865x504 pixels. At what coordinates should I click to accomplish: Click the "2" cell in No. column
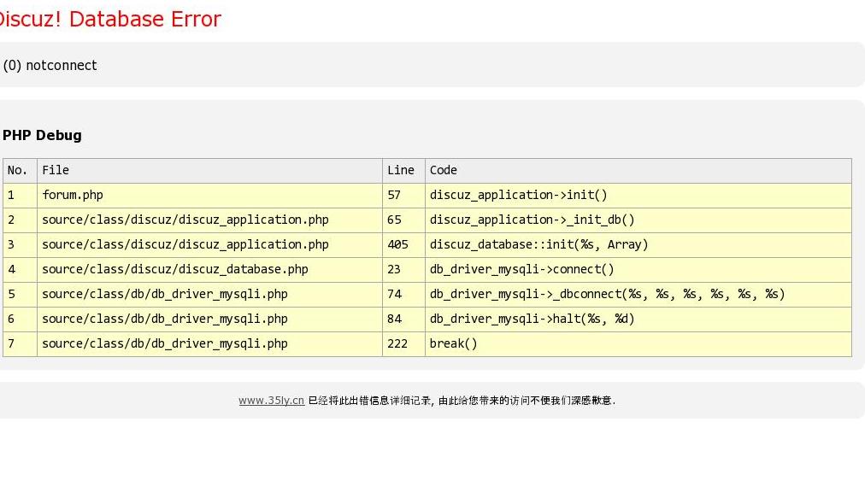point(20,220)
